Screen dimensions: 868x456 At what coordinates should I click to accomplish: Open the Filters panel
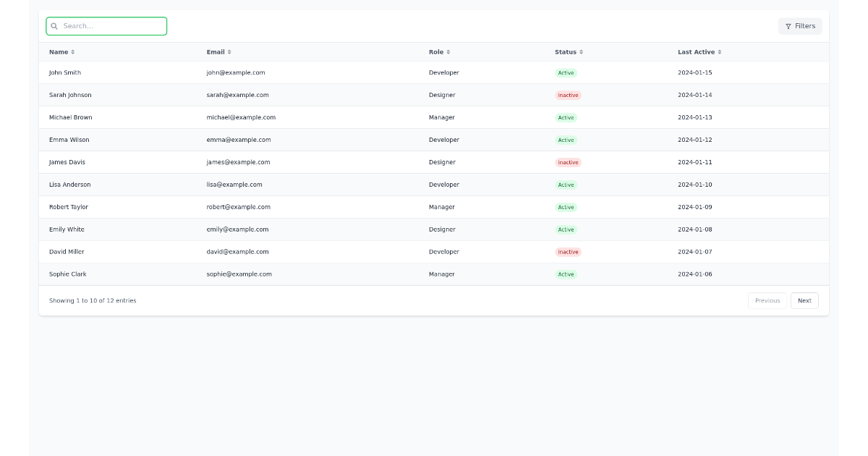[800, 26]
